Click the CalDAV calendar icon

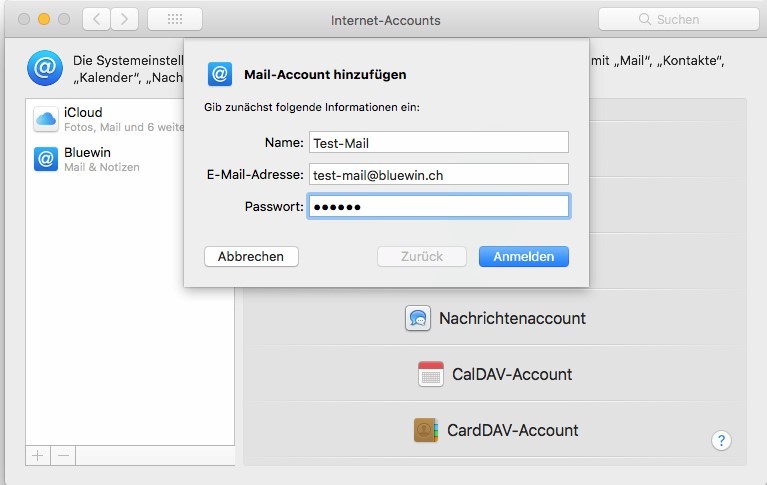coord(430,374)
